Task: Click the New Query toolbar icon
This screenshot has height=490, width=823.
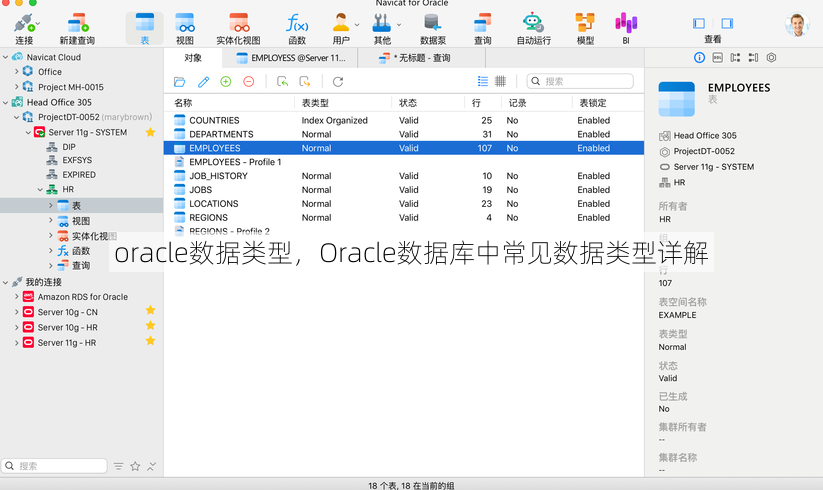Action: pyautogui.click(x=77, y=29)
